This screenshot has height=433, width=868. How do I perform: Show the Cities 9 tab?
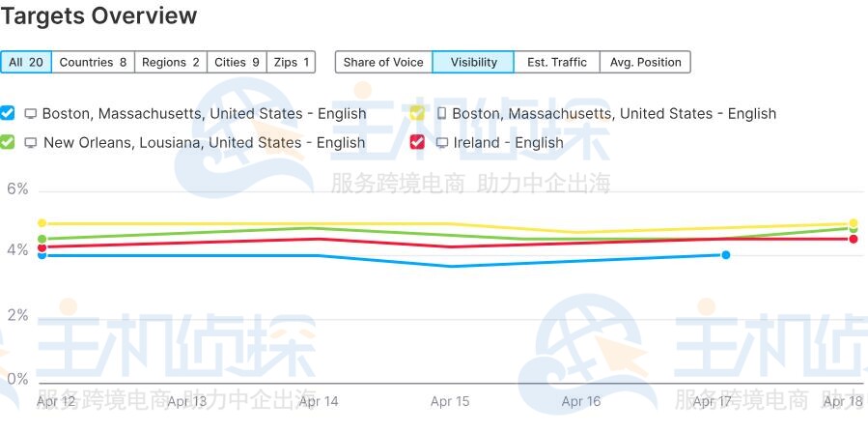point(237,62)
